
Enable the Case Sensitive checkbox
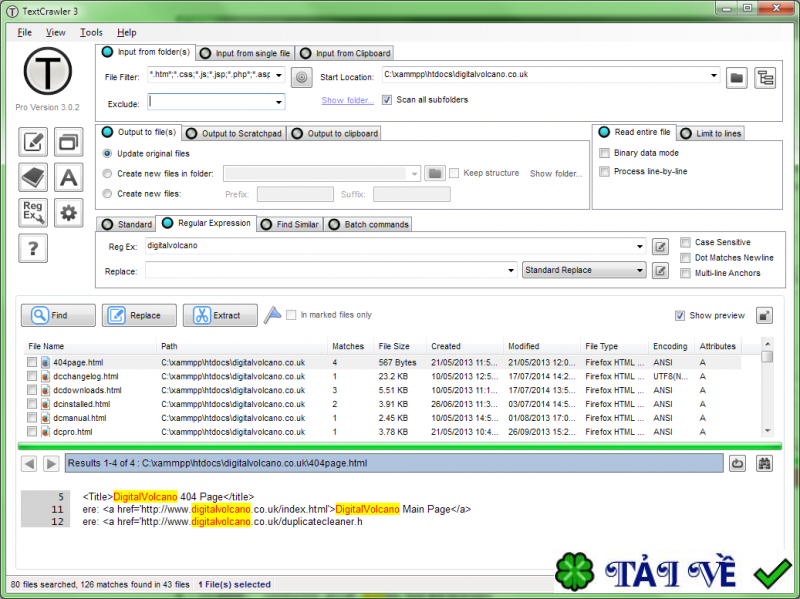click(685, 242)
